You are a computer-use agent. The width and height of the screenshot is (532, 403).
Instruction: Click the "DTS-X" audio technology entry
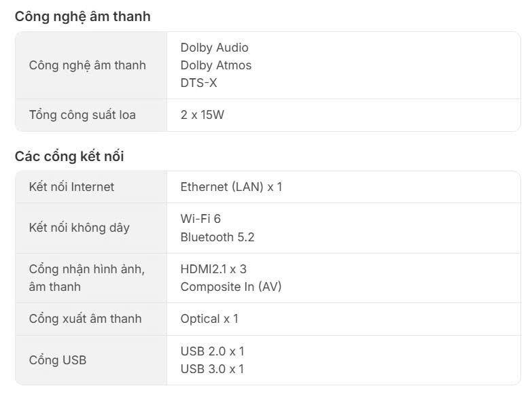click(x=199, y=83)
